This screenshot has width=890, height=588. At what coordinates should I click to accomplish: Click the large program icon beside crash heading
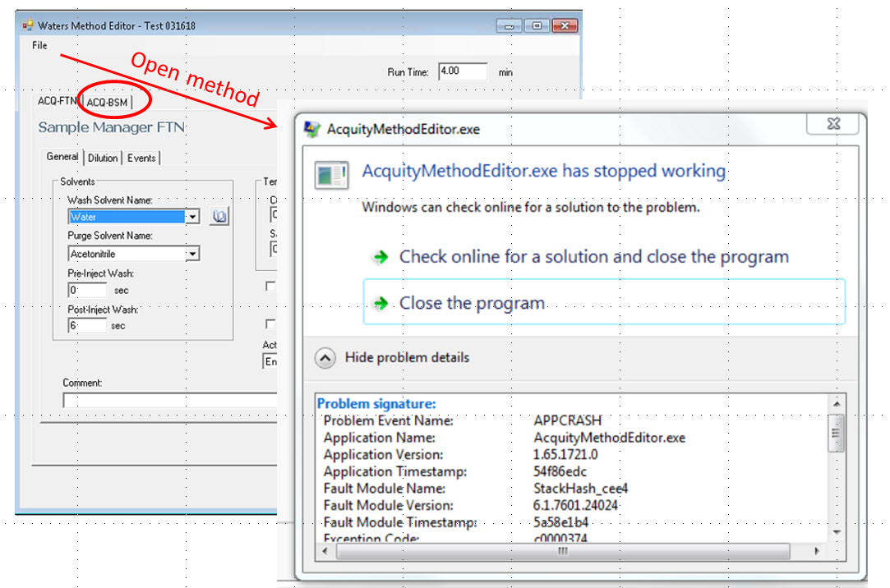point(332,176)
